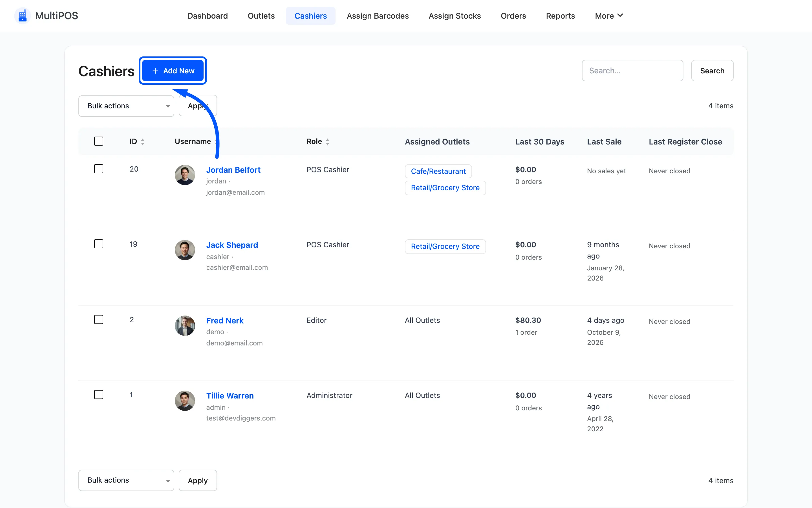This screenshot has width=812, height=508.
Task: Open Assign Stocks section
Action: pyautogui.click(x=455, y=16)
